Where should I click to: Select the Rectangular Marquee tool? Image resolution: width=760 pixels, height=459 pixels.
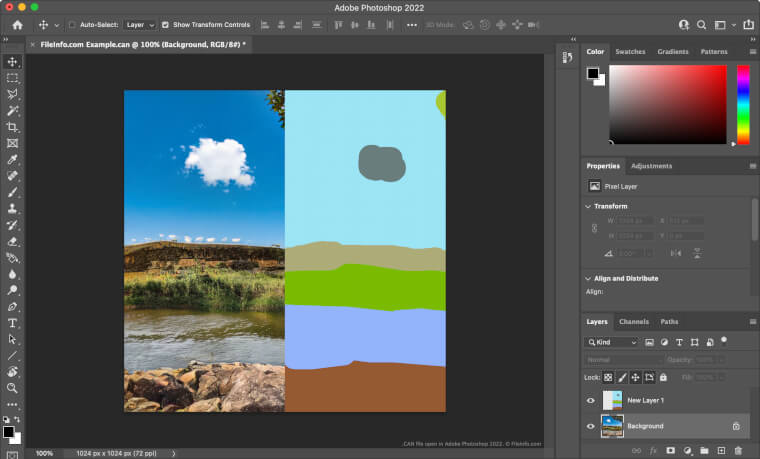pos(12,78)
